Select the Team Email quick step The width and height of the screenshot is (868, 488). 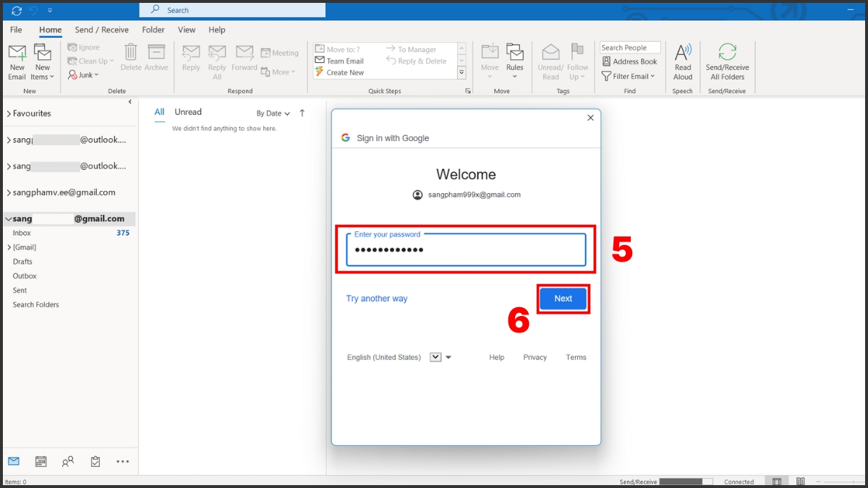pyautogui.click(x=339, y=61)
